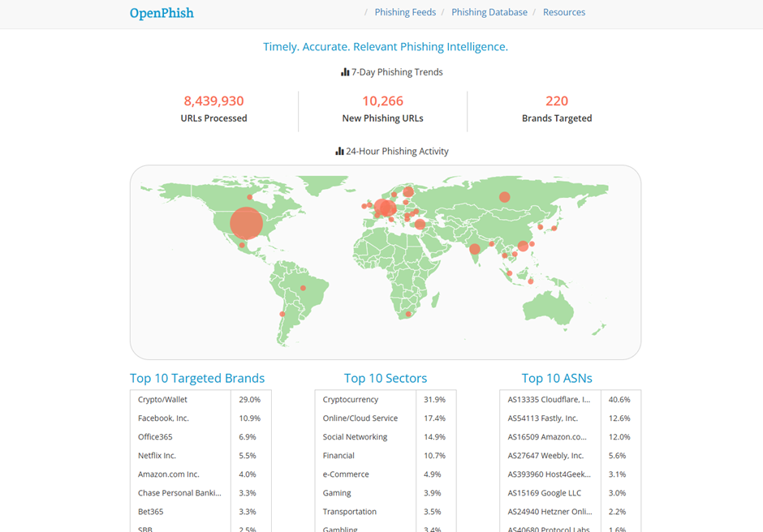Click the activity bubble over Brazil
Viewport: 763px width, 532px height.
click(x=303, y=289)
